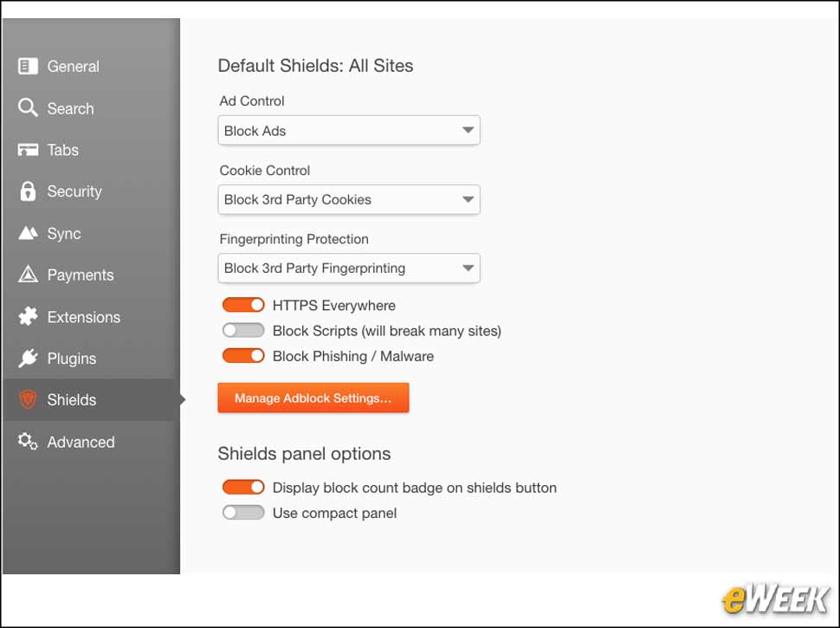Expand the Fingerprinting Protection dropdown
840x628 pixels.
pyautogui.click(x=349, y=268)
